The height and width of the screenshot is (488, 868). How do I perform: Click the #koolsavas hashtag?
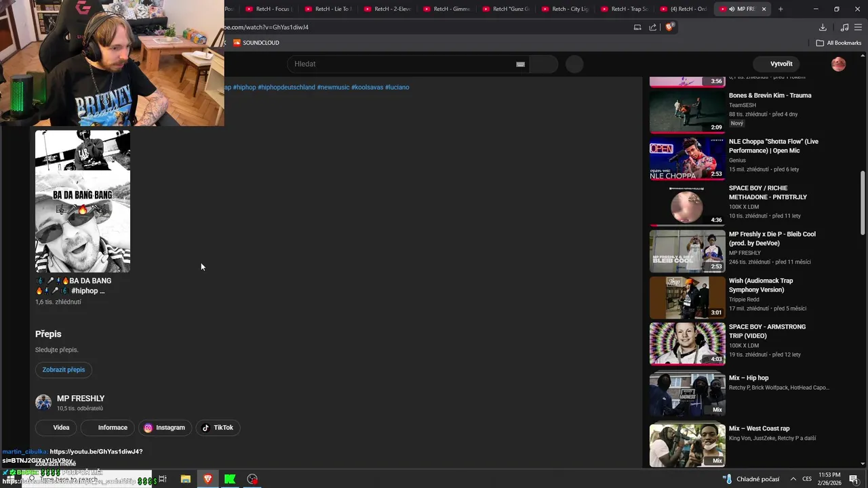tap(367, 87)
